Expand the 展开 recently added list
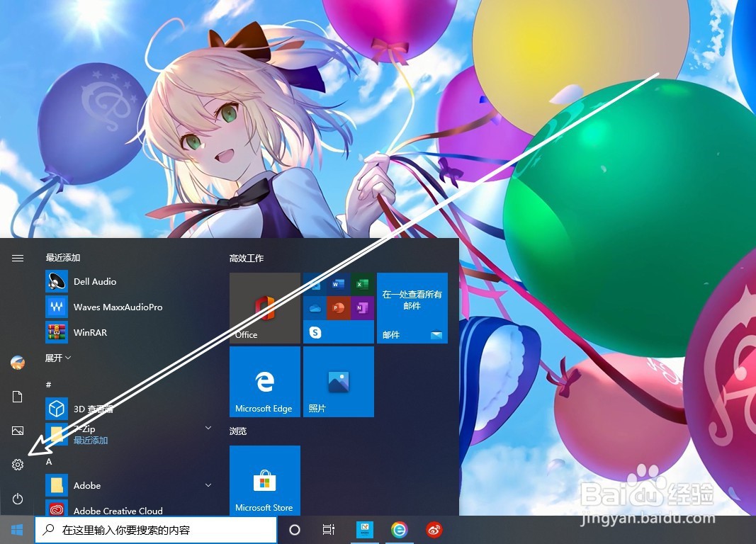756x544 pixels. (x=58, y=358)
